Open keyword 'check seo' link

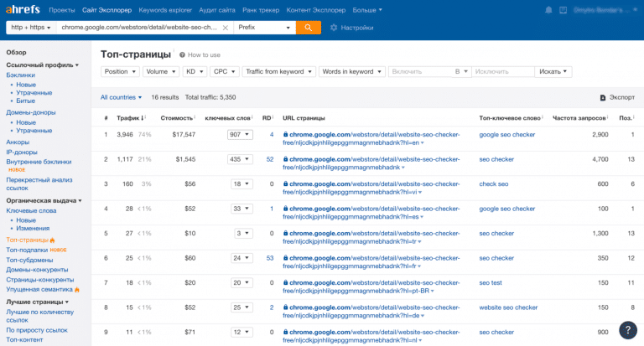coord(494,183)
